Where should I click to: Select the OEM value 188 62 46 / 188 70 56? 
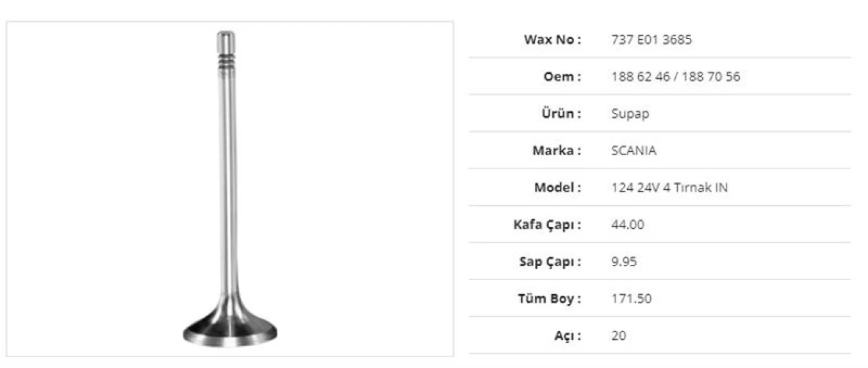pos(676,77)
